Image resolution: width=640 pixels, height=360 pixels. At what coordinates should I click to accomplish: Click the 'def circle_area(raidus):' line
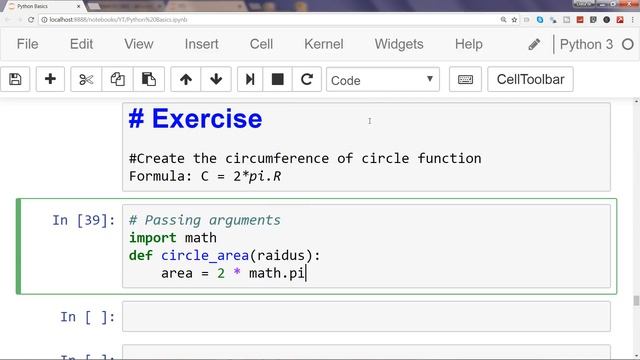click(x=224, y=256)
